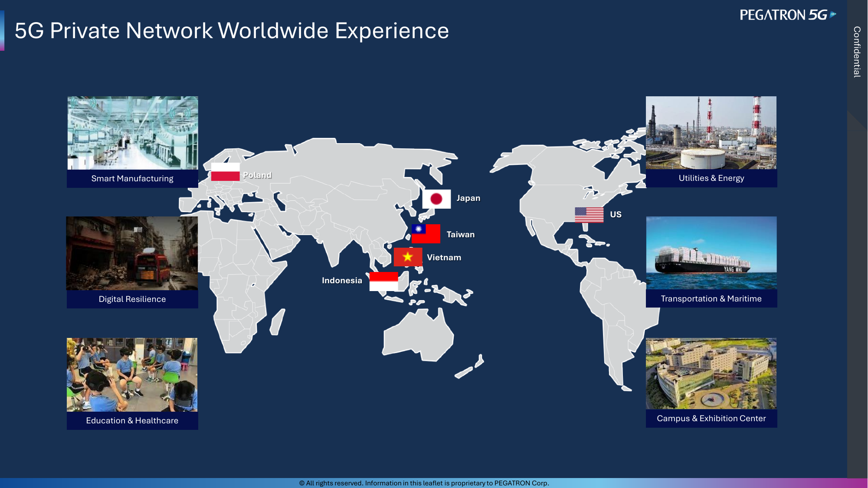Select the Utilities & Energy refinery image

[x=711, y=133]
